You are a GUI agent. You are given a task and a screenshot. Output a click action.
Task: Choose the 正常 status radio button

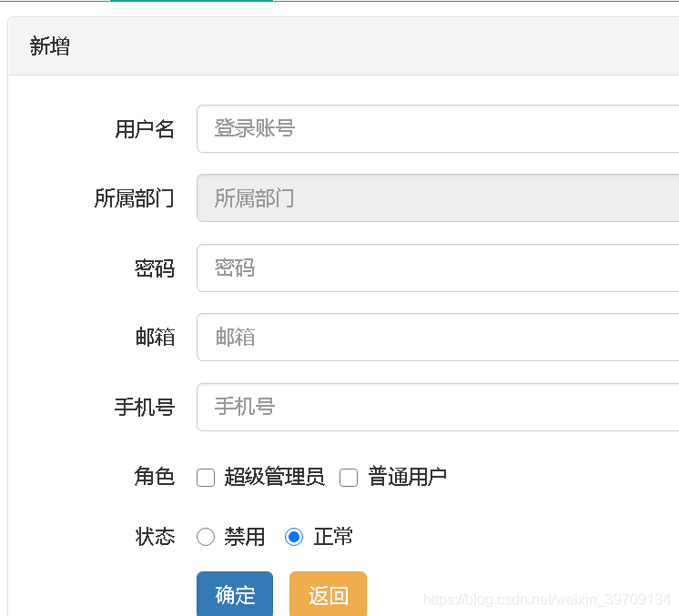[294, 537]
